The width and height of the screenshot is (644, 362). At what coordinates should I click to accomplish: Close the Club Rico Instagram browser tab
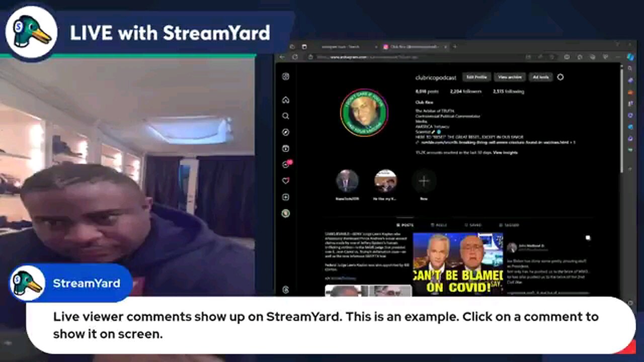445,47
